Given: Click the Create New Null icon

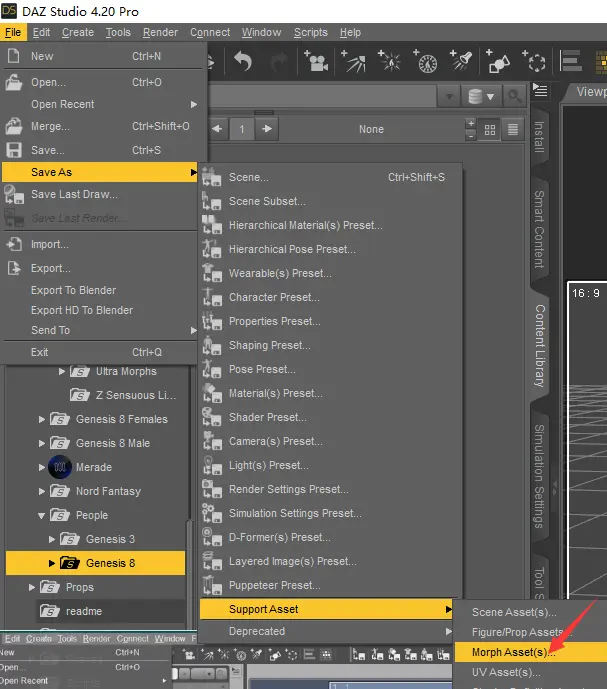Looking at the screenshot, I should point(534,61).
